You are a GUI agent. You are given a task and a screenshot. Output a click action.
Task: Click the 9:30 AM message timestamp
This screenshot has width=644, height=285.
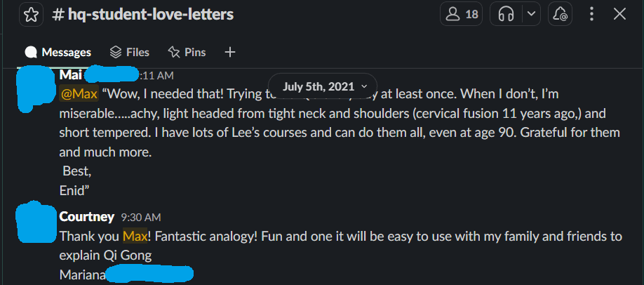pos(141,218)
